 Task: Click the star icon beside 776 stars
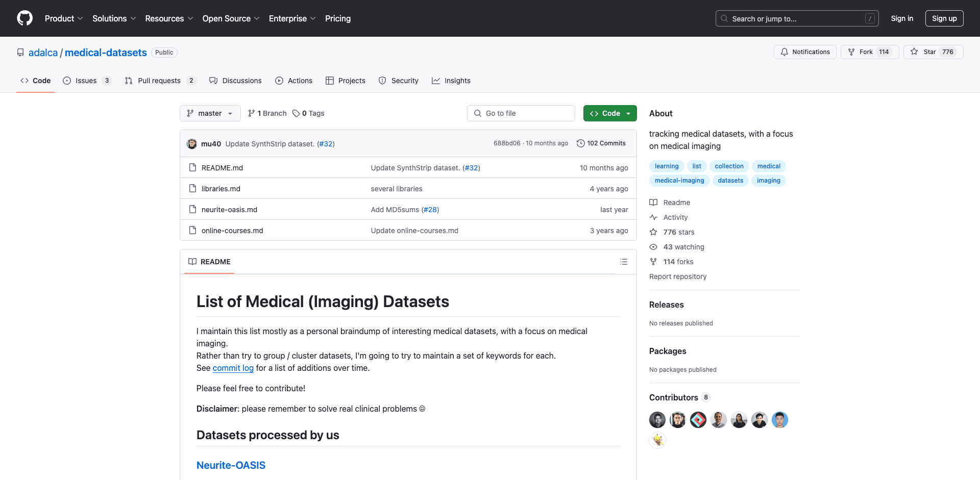[653, 232]
